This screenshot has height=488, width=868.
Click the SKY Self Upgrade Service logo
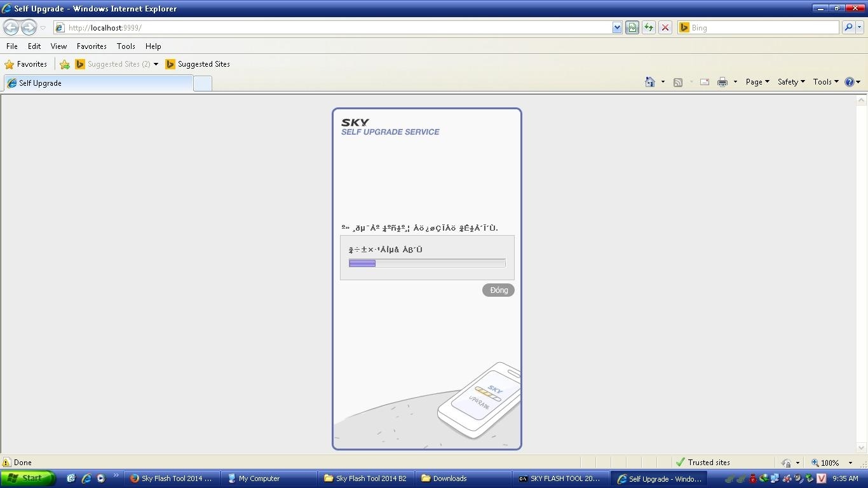[390, 126]
